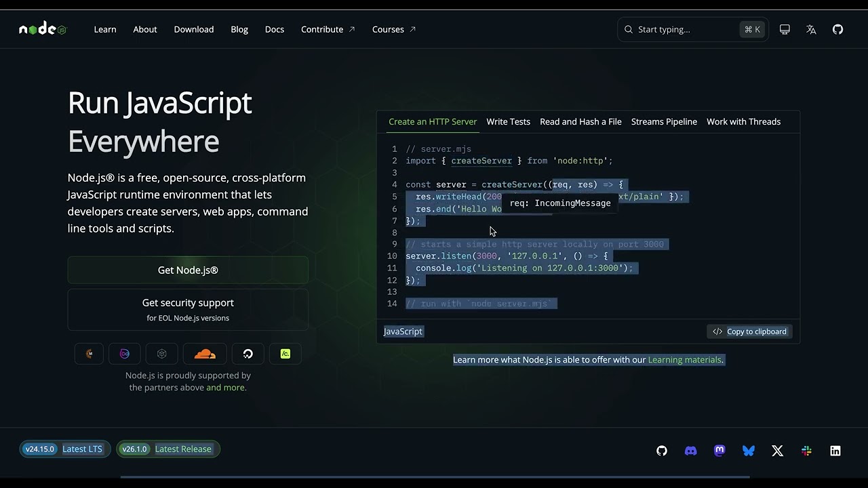This screenshot has width=868, height=488.
Task: Open the GitHub icon in the header
Action: pyautogui.click(x=838, y=29)
